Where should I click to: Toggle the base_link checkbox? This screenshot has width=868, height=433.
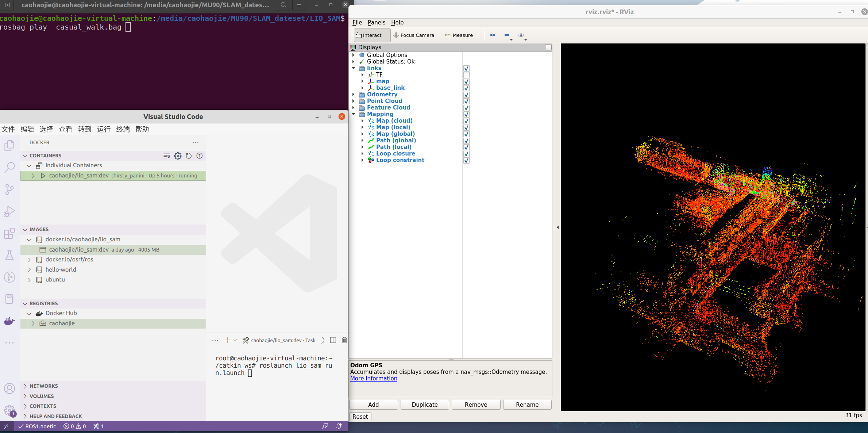[x=466, y=88]
